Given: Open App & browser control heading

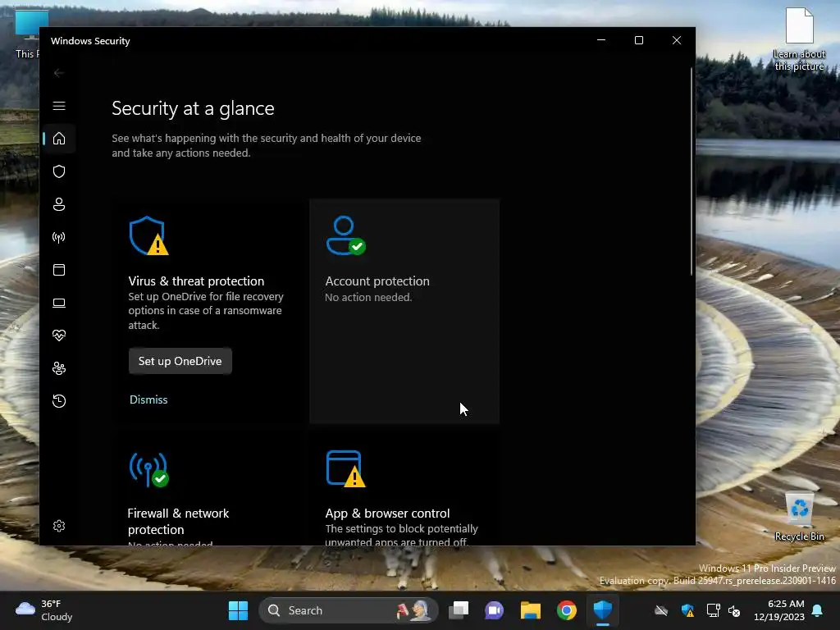Looking at the screenshot, I should click(387, 514).
